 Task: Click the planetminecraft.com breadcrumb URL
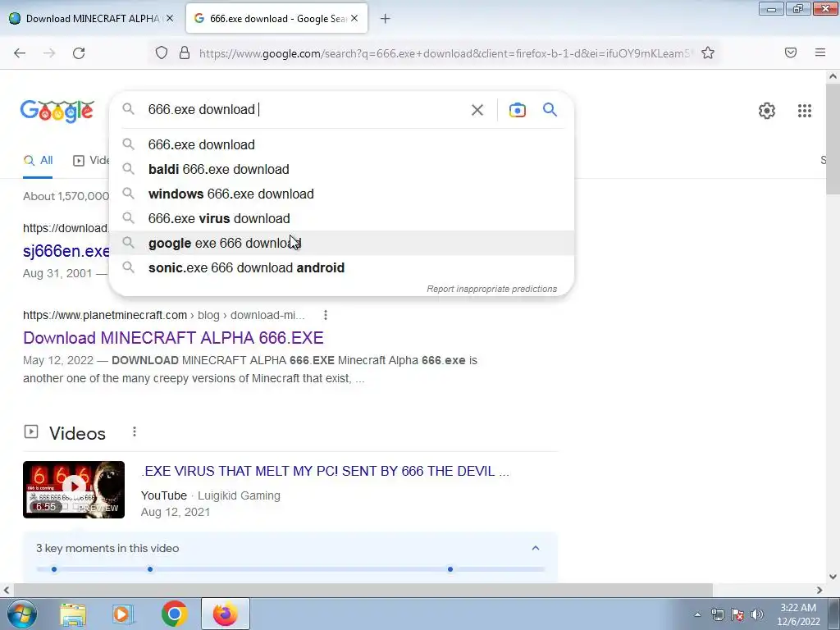click(163, 315)
